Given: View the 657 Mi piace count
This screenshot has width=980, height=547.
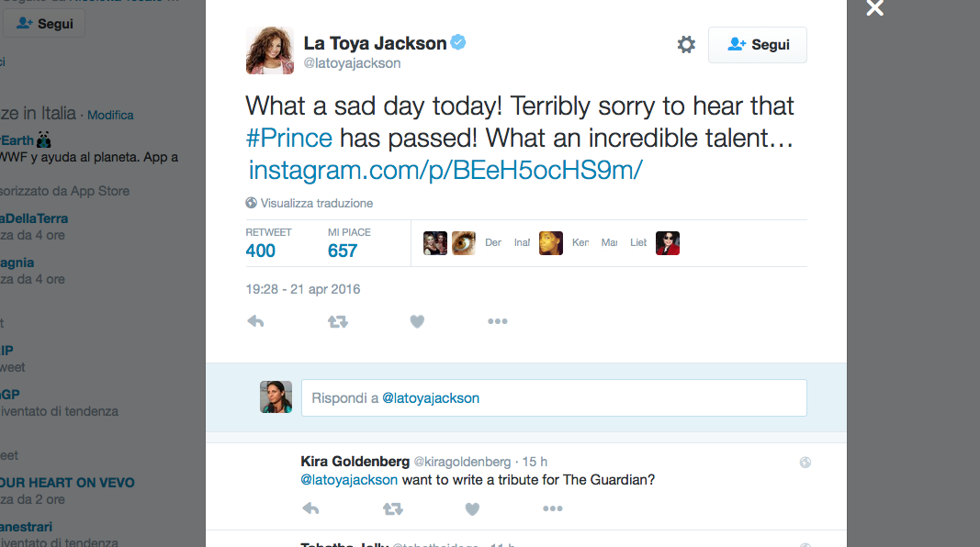Looking at the screenshot, I should pos(343,251).
